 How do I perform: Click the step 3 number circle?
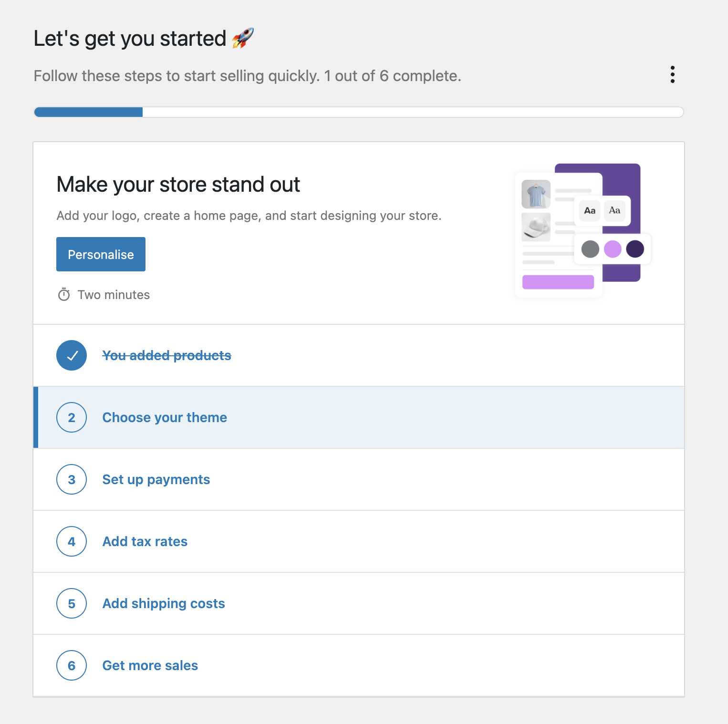(x=72, y=479)
